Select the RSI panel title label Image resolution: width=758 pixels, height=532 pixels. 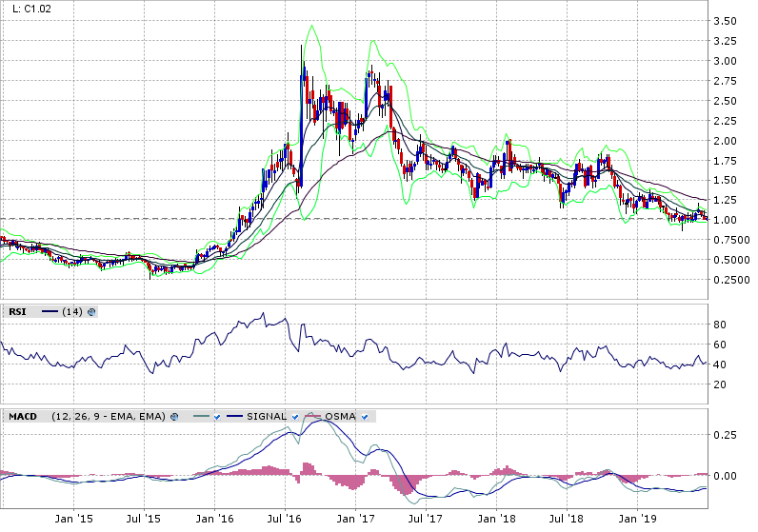coord(17,311)
